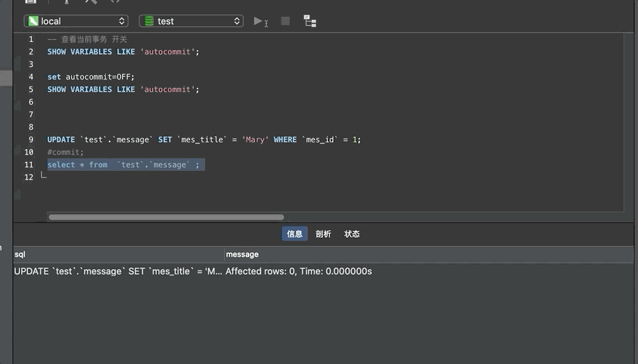Click the WHERE keyword on line 9
This screenshot has height=364, width=638.
(285, 139)
